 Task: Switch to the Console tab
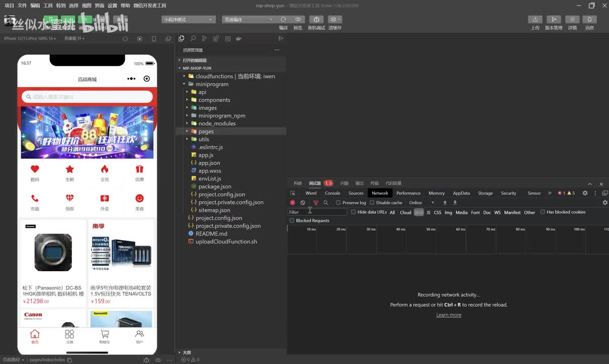pyautogui.click(x=332, y=193)
